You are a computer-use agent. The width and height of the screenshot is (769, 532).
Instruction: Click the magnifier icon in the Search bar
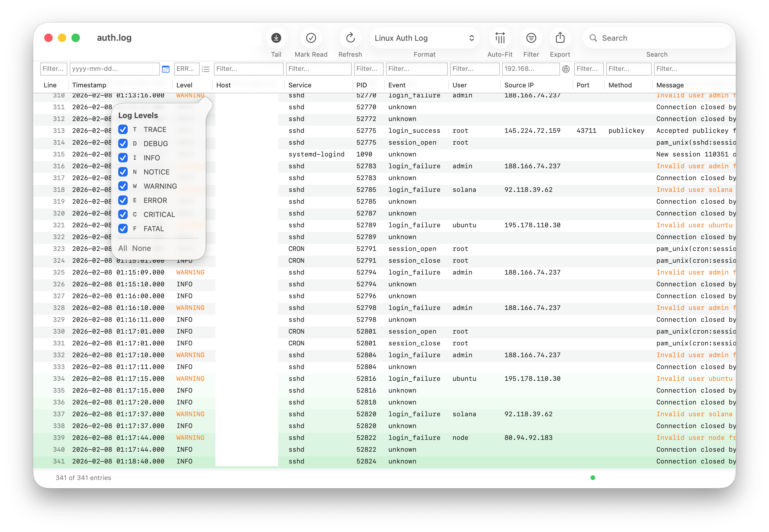(593, 38)
